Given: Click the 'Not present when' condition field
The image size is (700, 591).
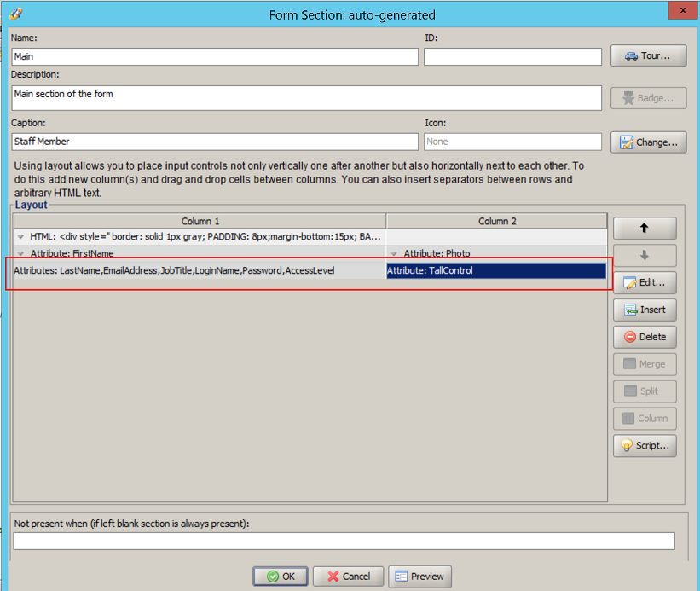Looking at the screenshot, I should click(x=344, y=541).
